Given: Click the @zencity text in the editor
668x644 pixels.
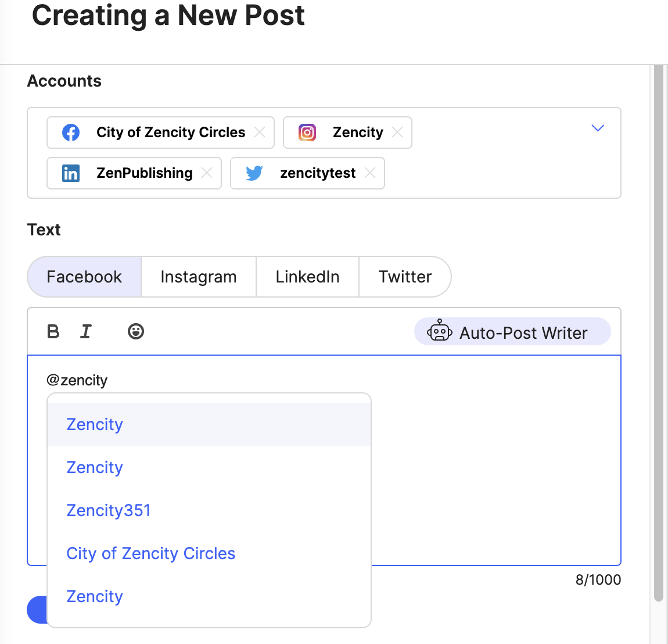Looking at the screenshot, I should click(77, 380).
